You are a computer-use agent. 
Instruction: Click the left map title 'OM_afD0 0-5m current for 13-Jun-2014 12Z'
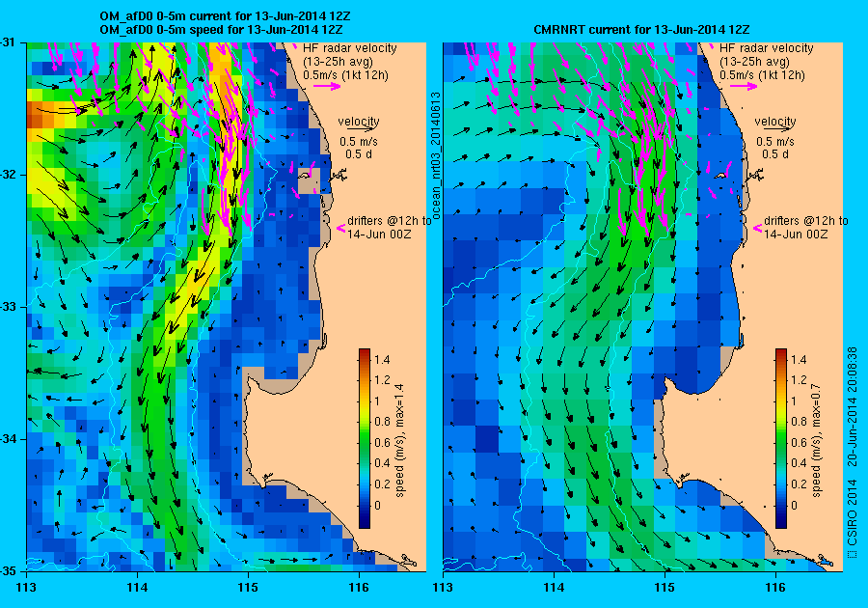tap(225, 16)
